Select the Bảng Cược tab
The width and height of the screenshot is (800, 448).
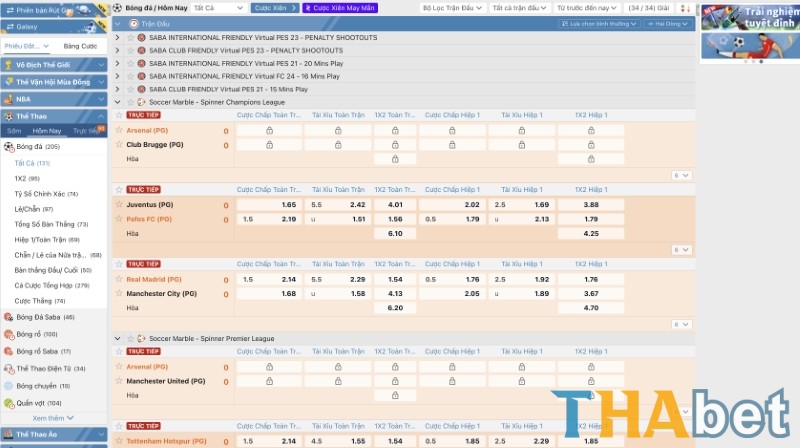coord(80,46)
